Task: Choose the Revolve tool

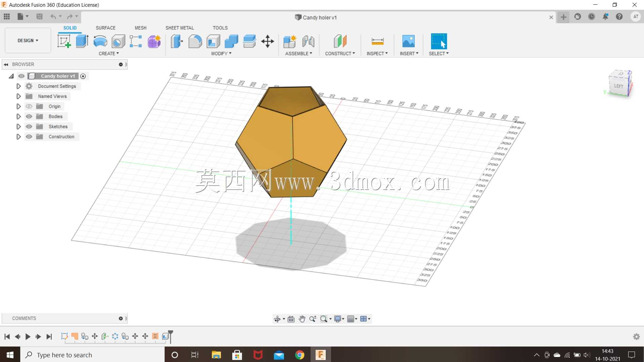Action: (x=100, y=41)
